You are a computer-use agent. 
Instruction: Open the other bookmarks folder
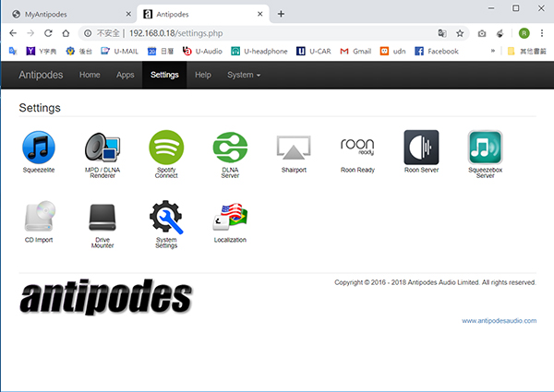tap(526, 51)
